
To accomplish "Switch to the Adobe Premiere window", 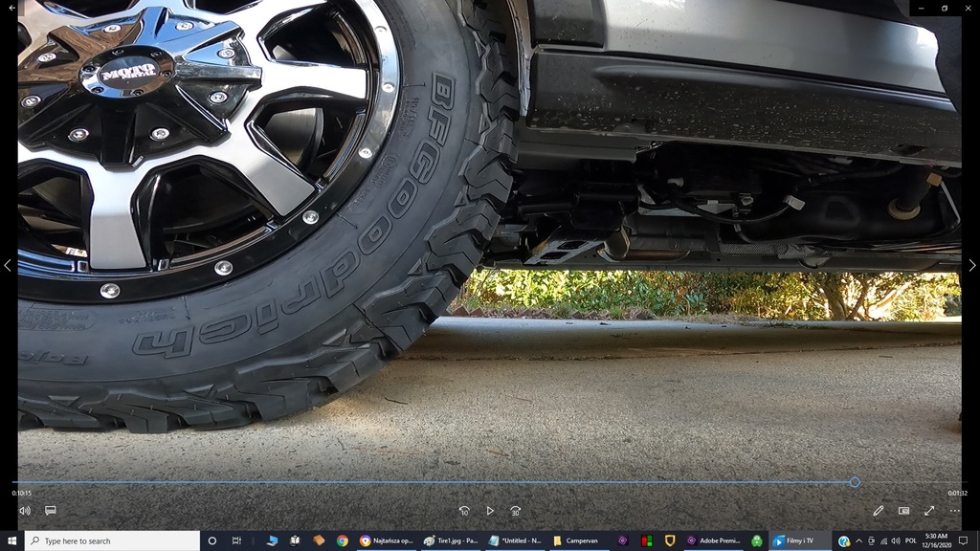I will [x=713, y=541].
